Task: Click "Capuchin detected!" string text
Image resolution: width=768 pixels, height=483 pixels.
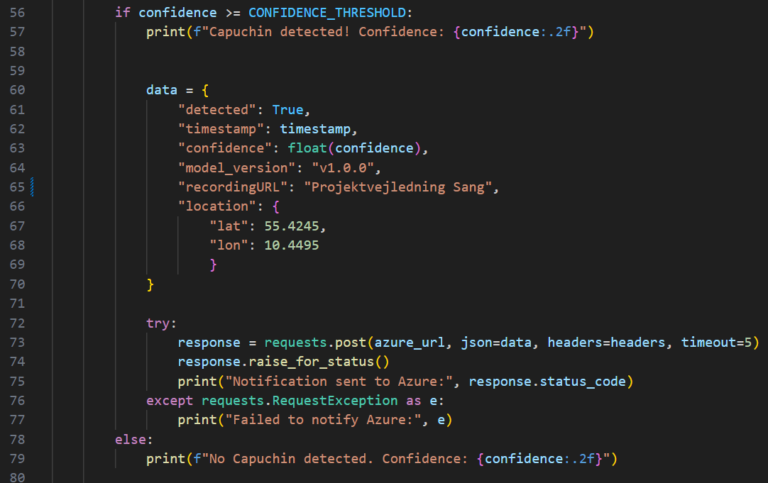Action: pos(280,32)
